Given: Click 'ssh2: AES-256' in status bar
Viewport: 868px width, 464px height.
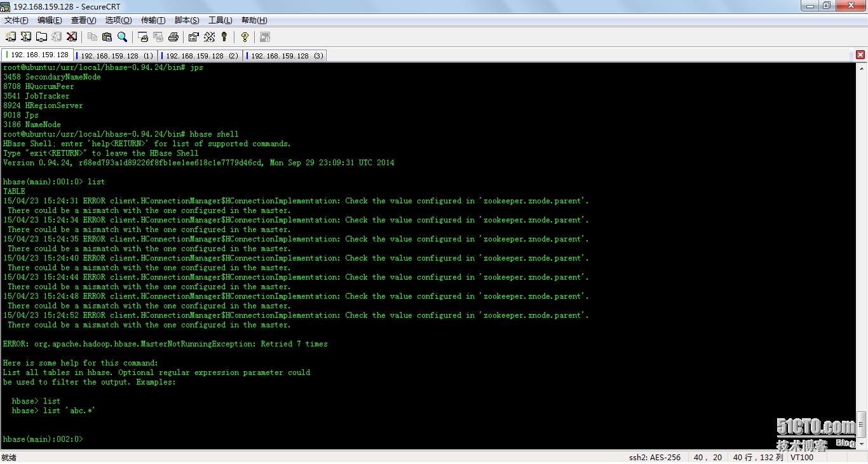Looking at the screenshot, I should pos(654,457).
